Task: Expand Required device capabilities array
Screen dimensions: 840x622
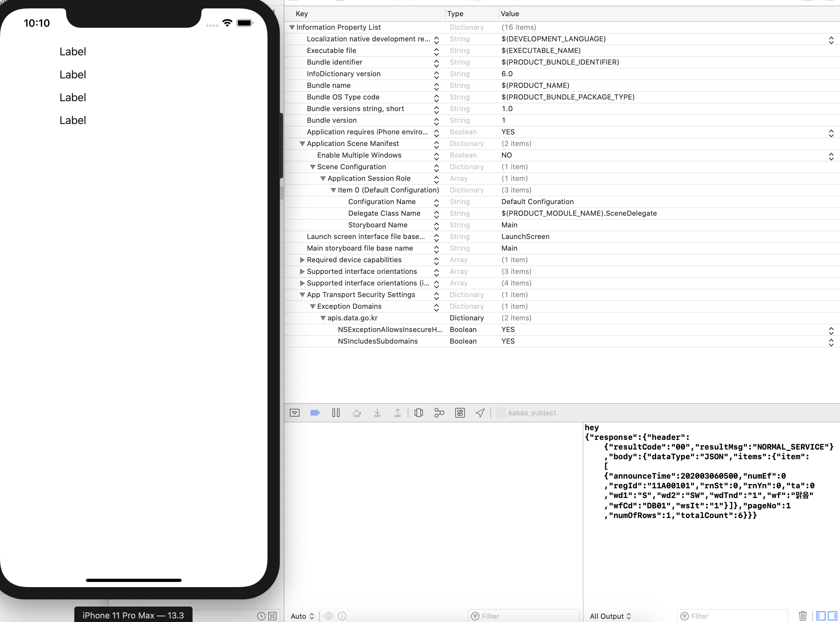Action: (x=302, y=260)
